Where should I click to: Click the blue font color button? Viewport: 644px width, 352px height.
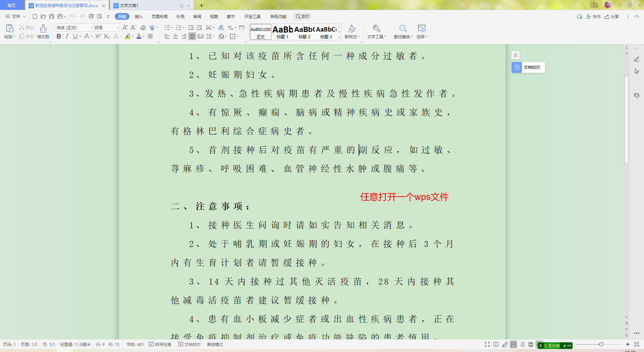(x=139, y=36)
